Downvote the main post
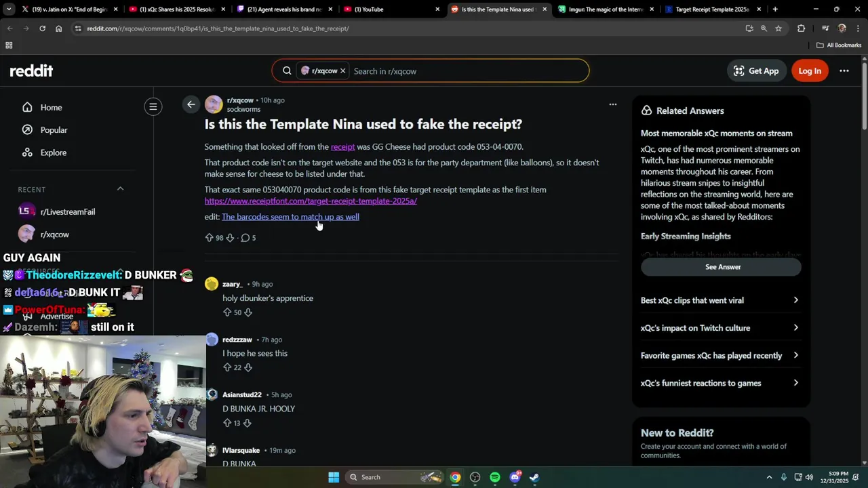The image size is (868, 488). coord(230,238)
